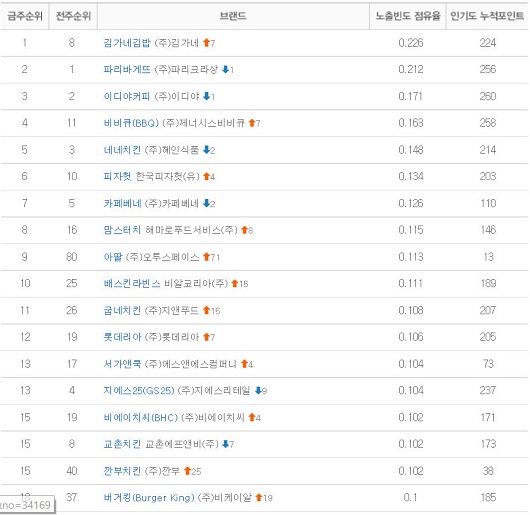This screenshot has width=530, height=515.
Task: Click the blue down arrow in 교촌치킨 row
Action: pos(225,444)
